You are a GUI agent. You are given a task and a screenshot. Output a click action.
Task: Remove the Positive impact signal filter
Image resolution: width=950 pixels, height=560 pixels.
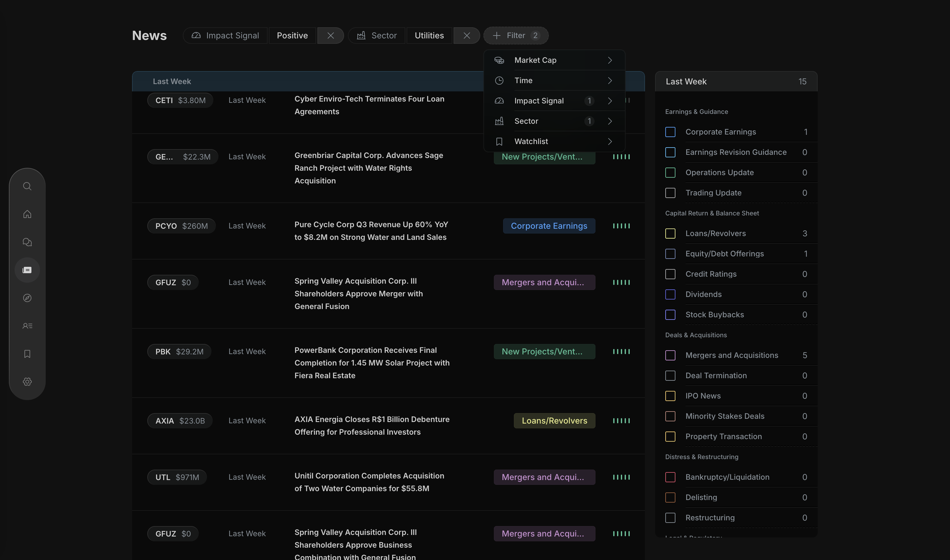pyautogui.click(x=330, y=35)
